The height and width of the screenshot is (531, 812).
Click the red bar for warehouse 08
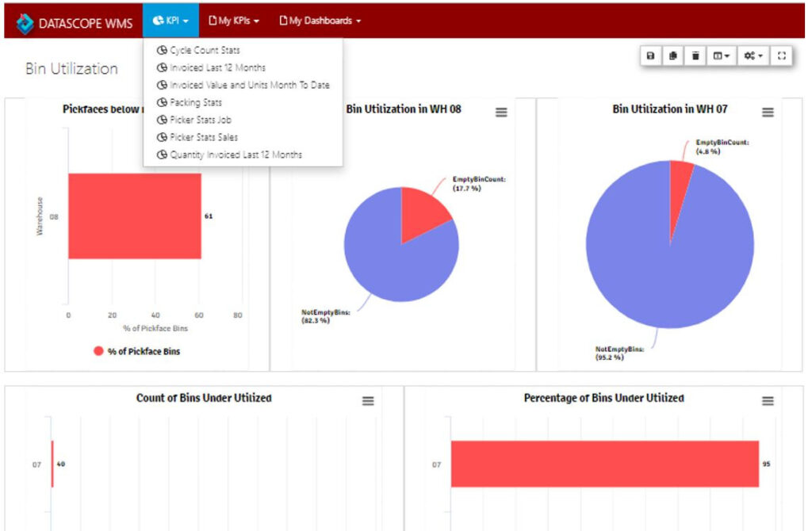134,216
